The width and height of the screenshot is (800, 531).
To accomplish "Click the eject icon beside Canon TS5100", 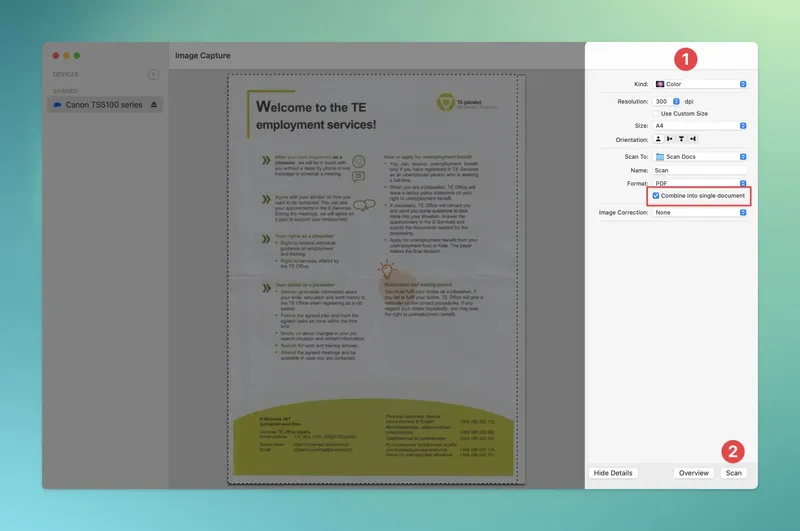I will click(x=153, y=105).
